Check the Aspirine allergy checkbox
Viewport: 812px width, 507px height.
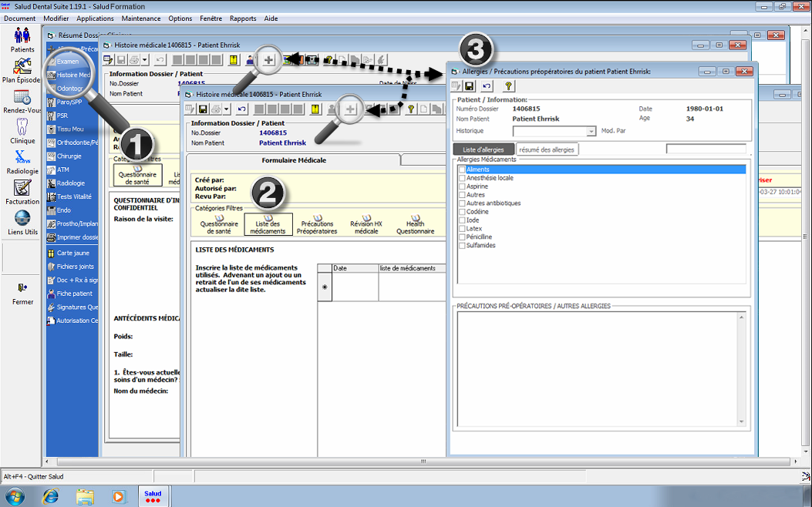pyautogui.click(x=462, y=186)
